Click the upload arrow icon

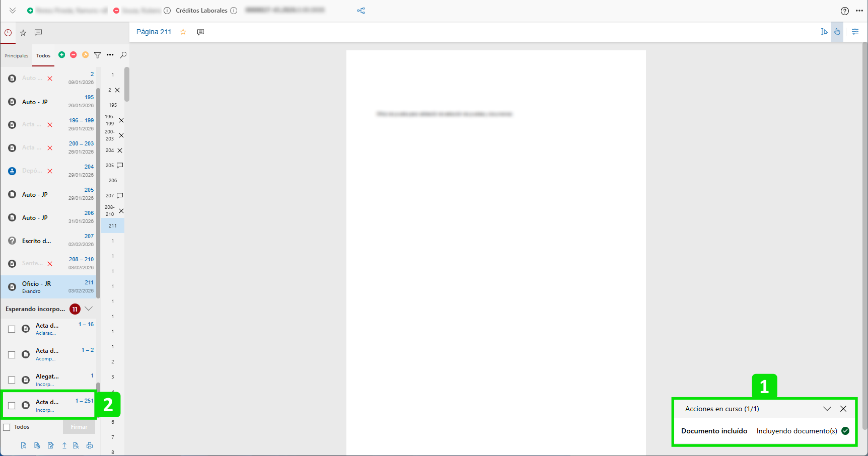click(x=64, y=445)
